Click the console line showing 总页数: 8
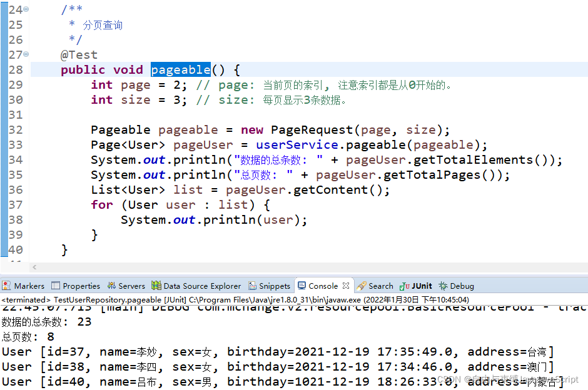 (27, 336)
